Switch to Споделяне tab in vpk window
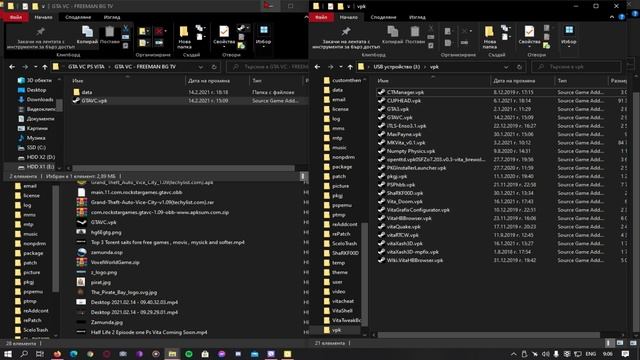Image resolution: width=640 pixels, height=360 pixels. click(x=383, y=17)
